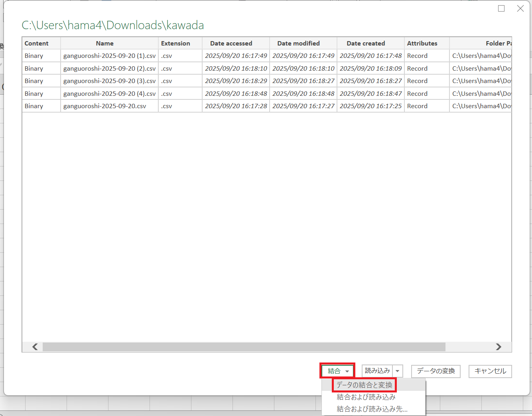The width and height of the screenshot is (532, 416).
Task: Click the データの変換 button
Action: pyautogui.click(x=435, y=371)
